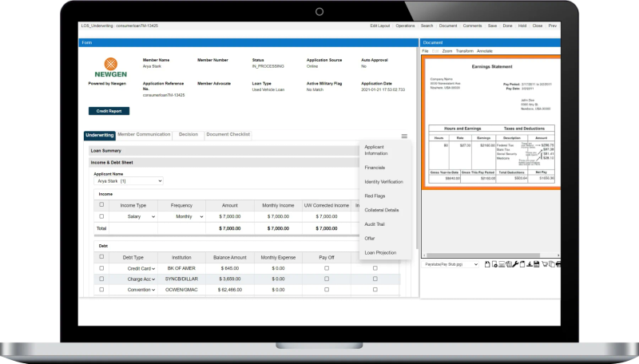Open the Zoom menu in Document panel
639x364 pixels.
(x=447, y=51)
